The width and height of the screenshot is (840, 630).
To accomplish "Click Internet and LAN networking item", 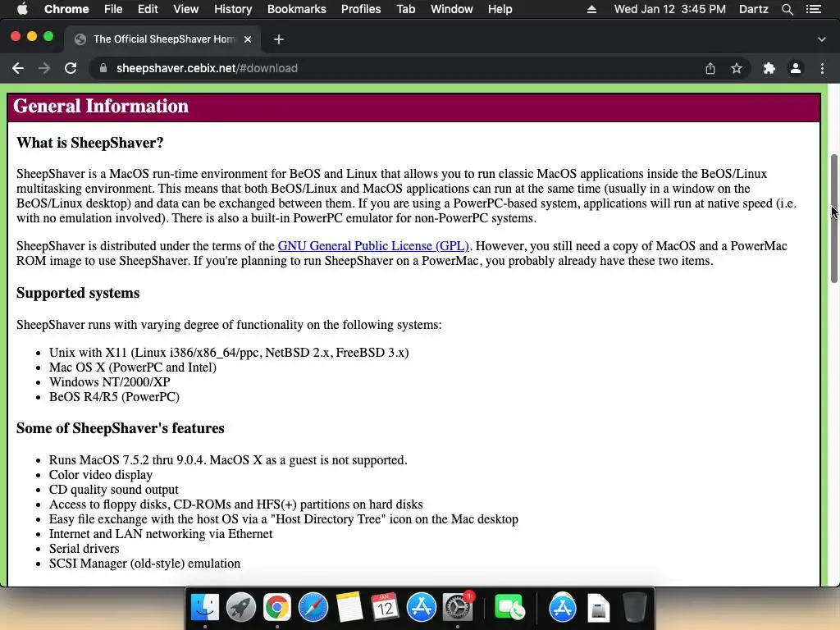I will (161, 534).
